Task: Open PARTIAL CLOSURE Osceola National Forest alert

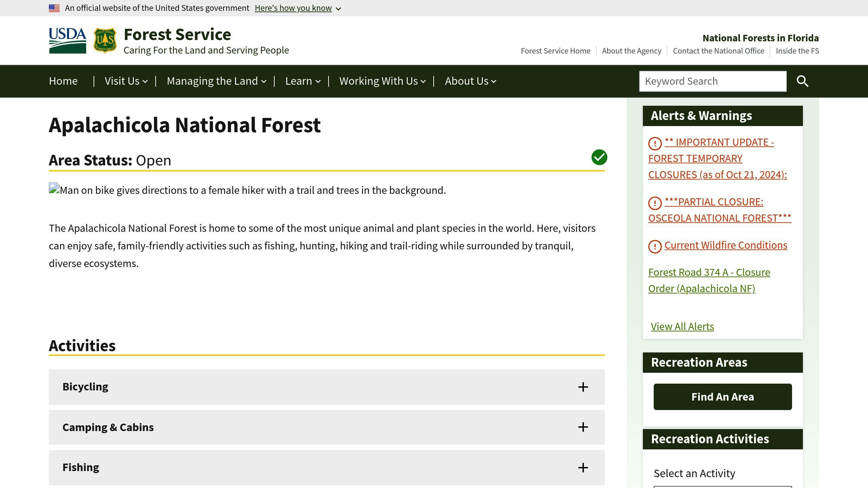Action: pyautogui.click(x=720, y=210)
